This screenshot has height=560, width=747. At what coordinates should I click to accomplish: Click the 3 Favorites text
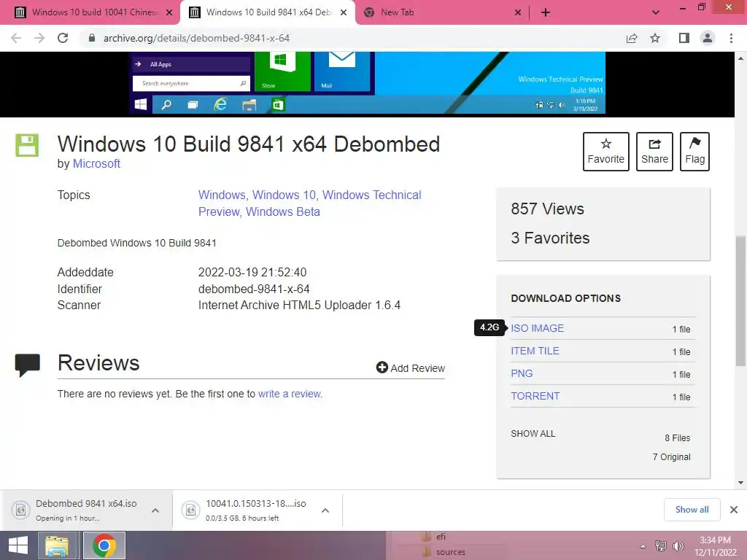pos(550,238)
